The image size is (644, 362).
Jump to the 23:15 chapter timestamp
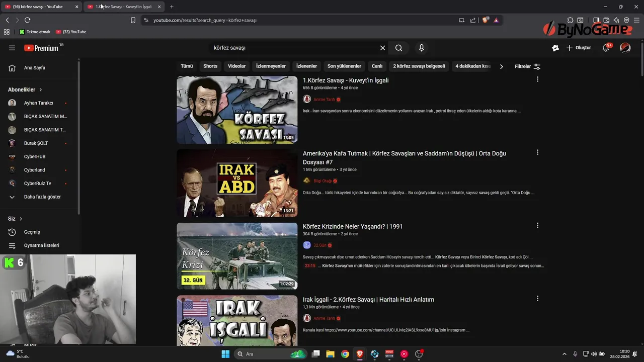(310, 265)
